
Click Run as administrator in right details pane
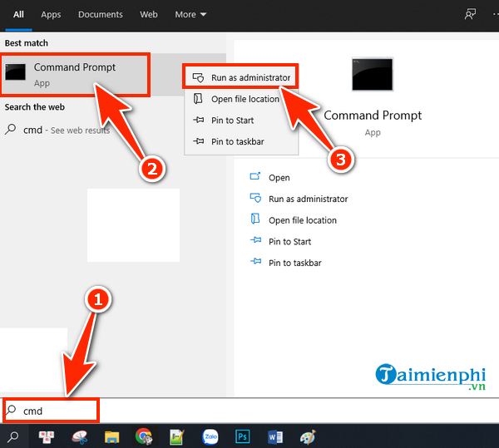click(x=308, y=199)
